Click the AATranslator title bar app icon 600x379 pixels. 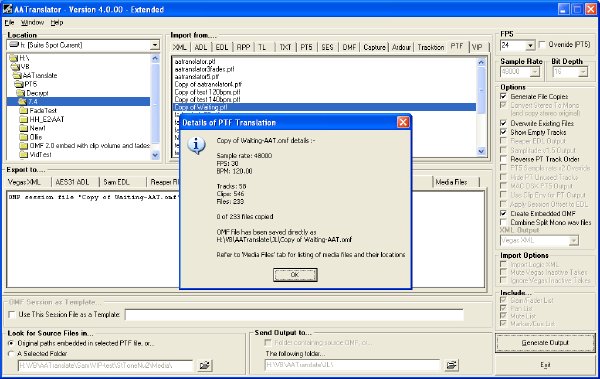click(x=7, y=8)
